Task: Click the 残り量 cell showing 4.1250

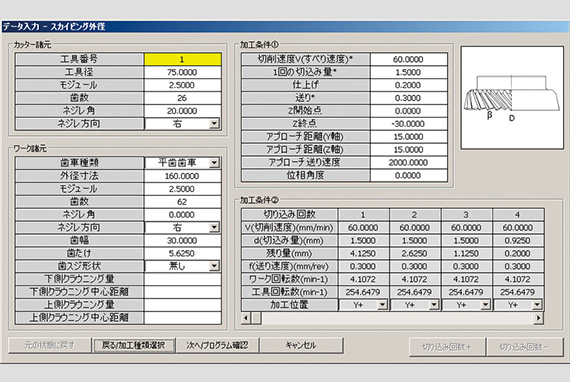Action: 363,253
